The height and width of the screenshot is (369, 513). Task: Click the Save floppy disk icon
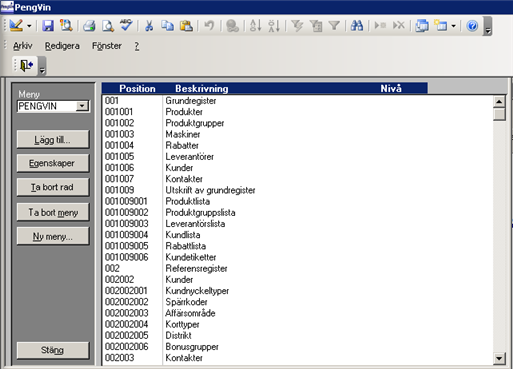coord(48,26)
